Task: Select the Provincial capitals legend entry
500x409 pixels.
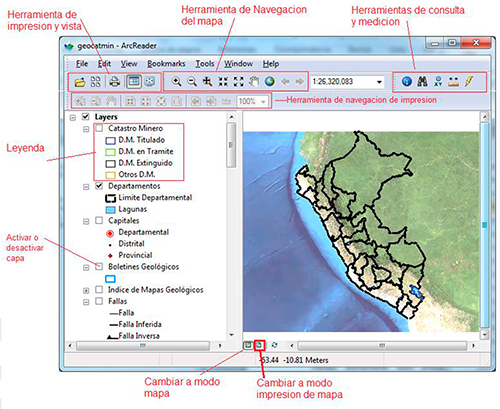Action: pos(135,255)
